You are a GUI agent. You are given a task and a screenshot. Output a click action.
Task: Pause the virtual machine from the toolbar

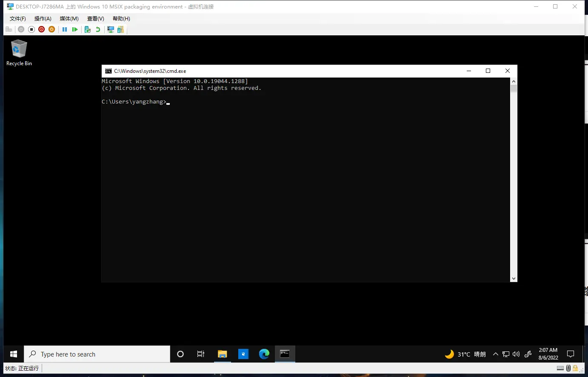pyautogui.click(x=65, y=29)
